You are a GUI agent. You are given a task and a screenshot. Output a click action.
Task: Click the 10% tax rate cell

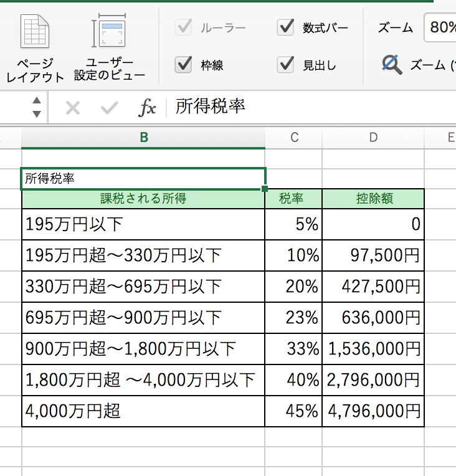click(293, 255)
